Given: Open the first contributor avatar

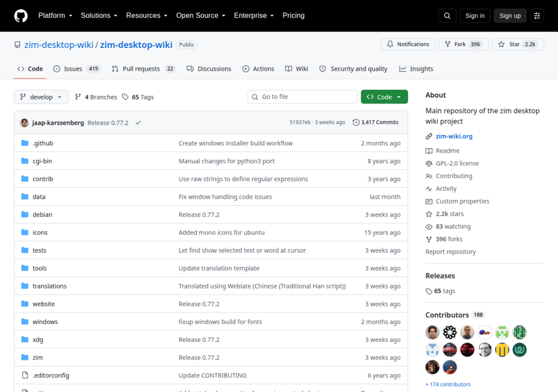Looking at the screenshot, I should (x=432, y=332).
